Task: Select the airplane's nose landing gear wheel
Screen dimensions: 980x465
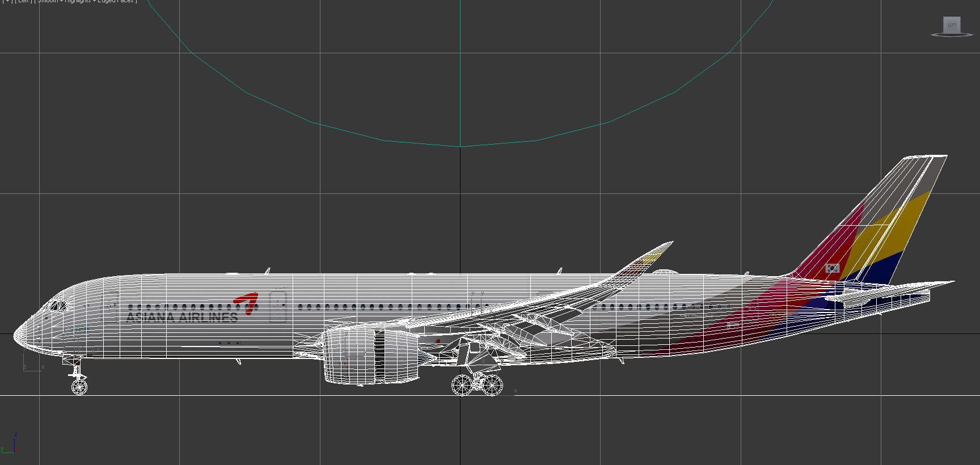Action: (x=79, y=387)
